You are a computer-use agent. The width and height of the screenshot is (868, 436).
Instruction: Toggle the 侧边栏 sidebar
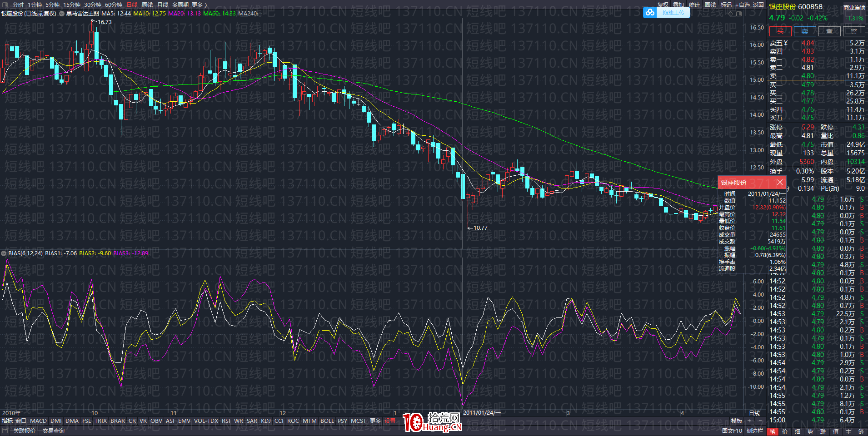coord(754,431)
